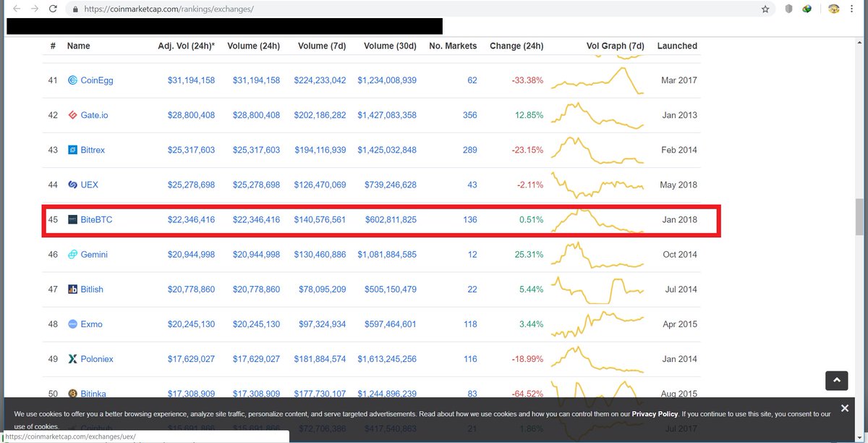Viewport: 868px width, 443px height.
Task: Click the scroll-to-top arrow button
Action: click(x=836, y=380)
